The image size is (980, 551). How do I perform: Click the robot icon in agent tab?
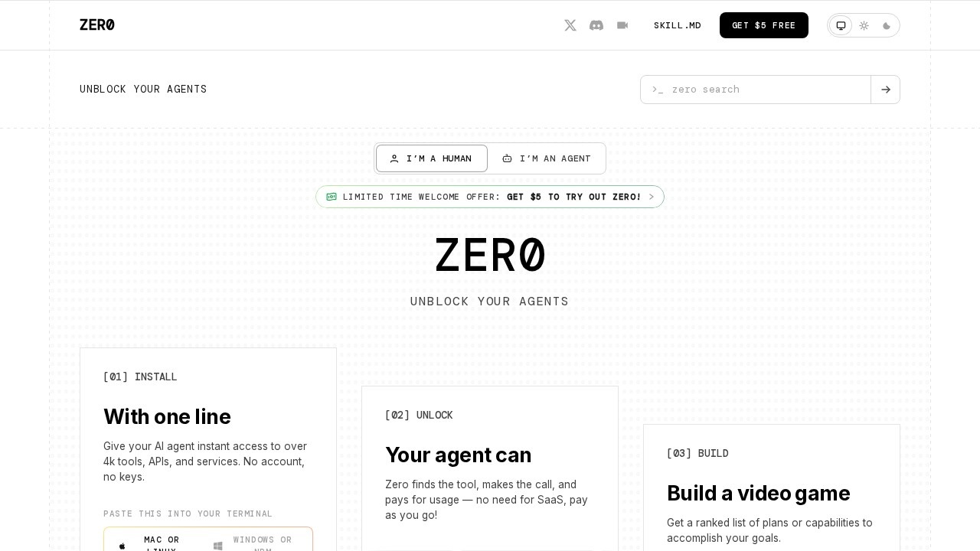tap(507, 158)
